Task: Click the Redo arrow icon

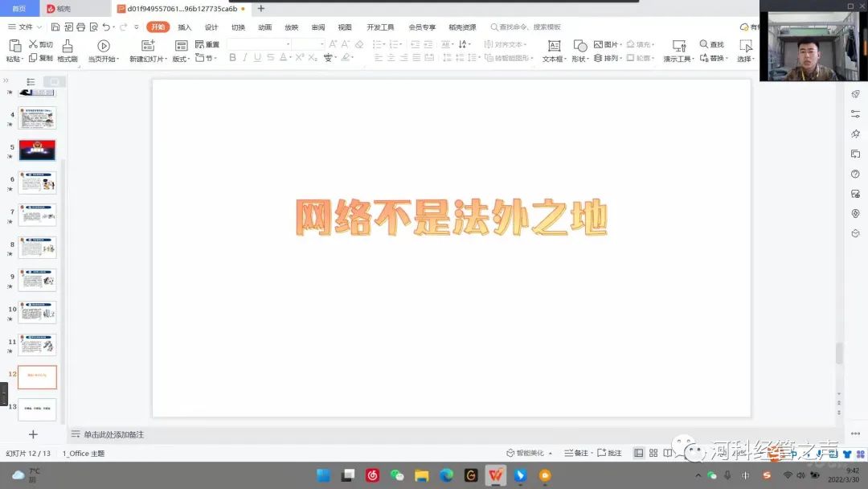Action: [124, 27]
